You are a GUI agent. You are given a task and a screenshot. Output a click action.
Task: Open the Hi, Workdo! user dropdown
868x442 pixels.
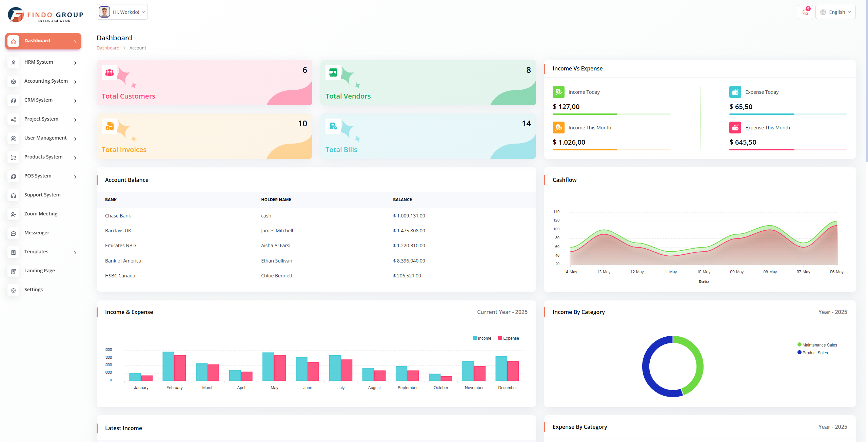(x=122, y=12)
